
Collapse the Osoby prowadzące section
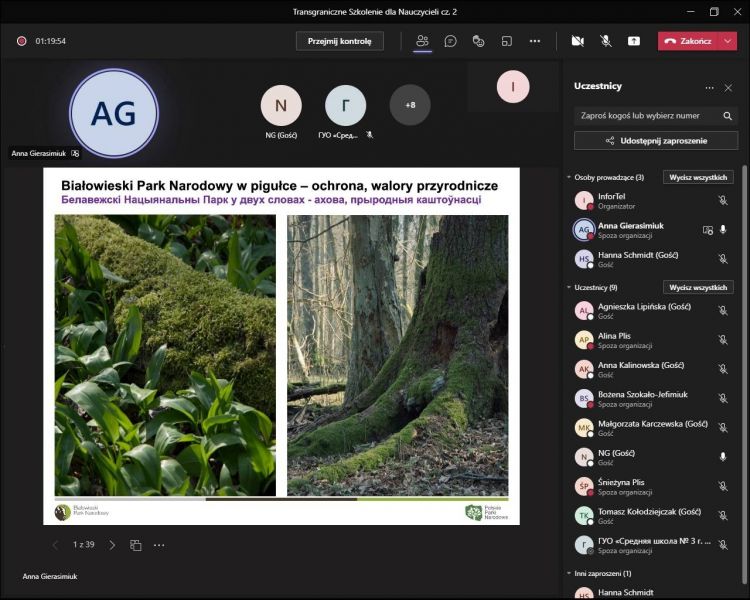pos(569,178)
